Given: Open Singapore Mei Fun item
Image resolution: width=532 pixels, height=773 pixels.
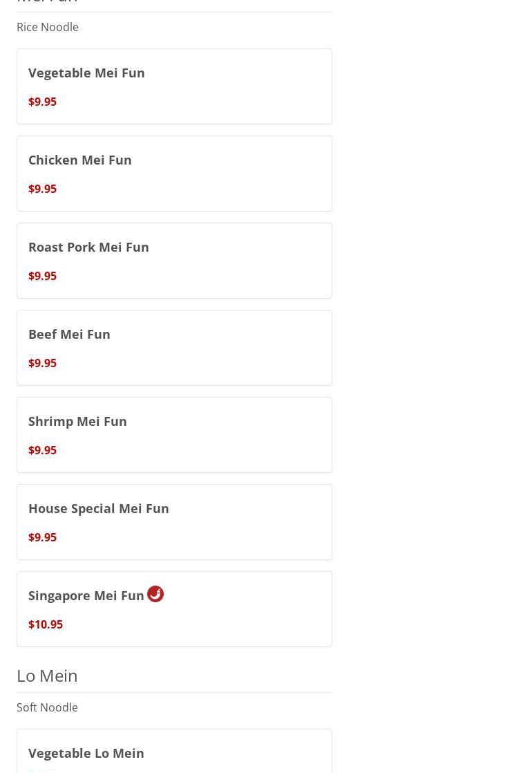Looking at the screenshot, I should coord(174,609).
